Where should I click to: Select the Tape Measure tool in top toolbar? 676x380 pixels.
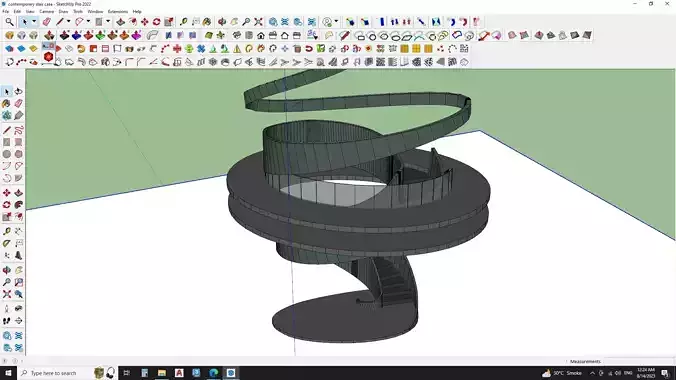[x=184, y=22]
